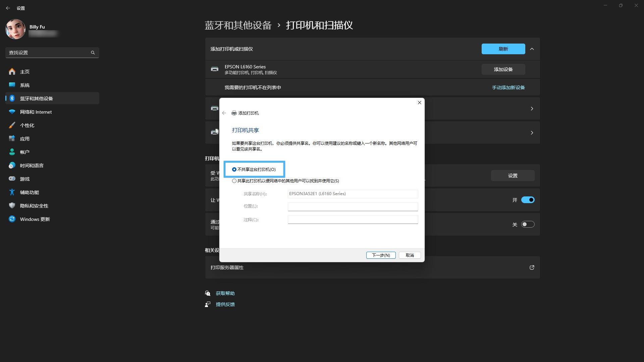Click 手动添加新设备 link
Image resolution: width=644 pixels, height=362 pixels.
[x=508, y=87]
